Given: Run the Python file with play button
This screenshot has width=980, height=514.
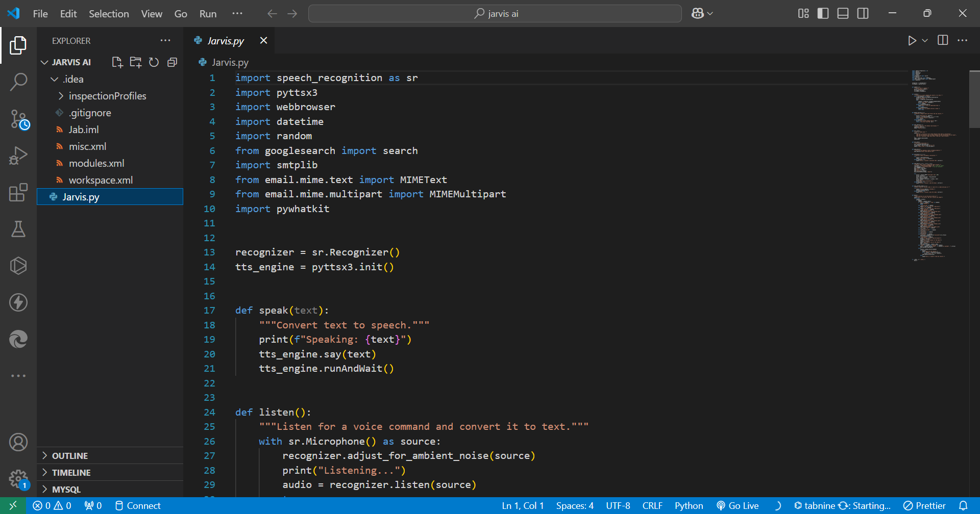Looking at the screenshot, I should pos(912,40).
